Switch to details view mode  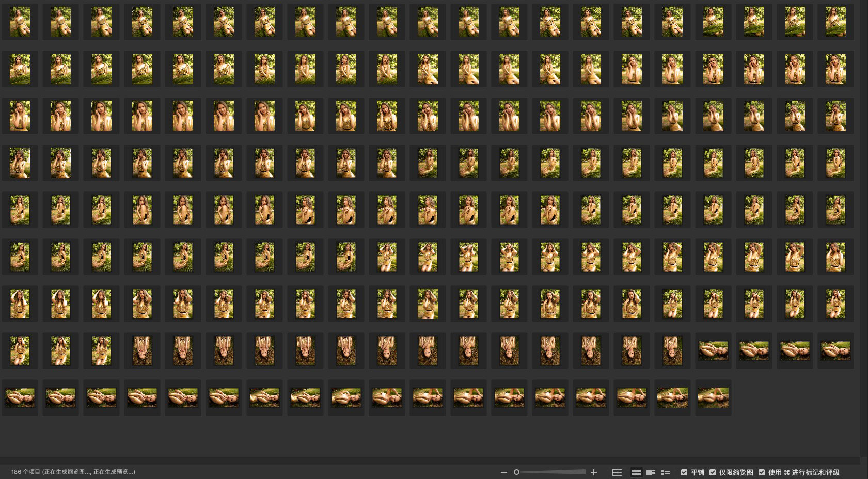point(651,472)
